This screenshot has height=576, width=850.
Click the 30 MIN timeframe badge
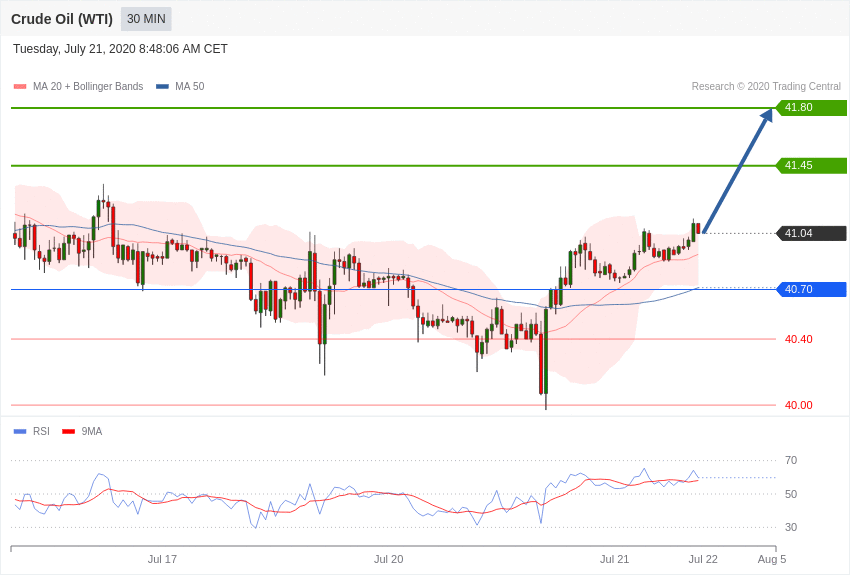tap(146, 19)
